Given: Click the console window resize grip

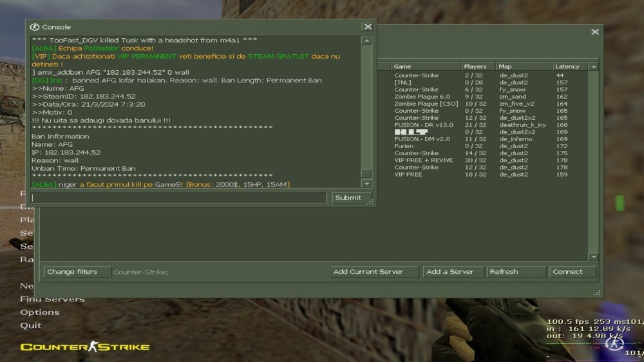Looking at the screenshot, I should click(x=370, y=202).
